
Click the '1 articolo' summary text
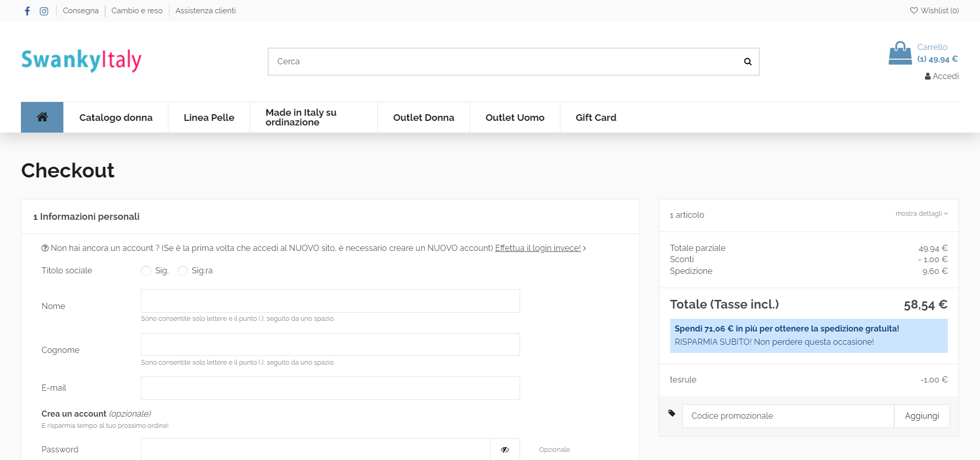[687, 215]
